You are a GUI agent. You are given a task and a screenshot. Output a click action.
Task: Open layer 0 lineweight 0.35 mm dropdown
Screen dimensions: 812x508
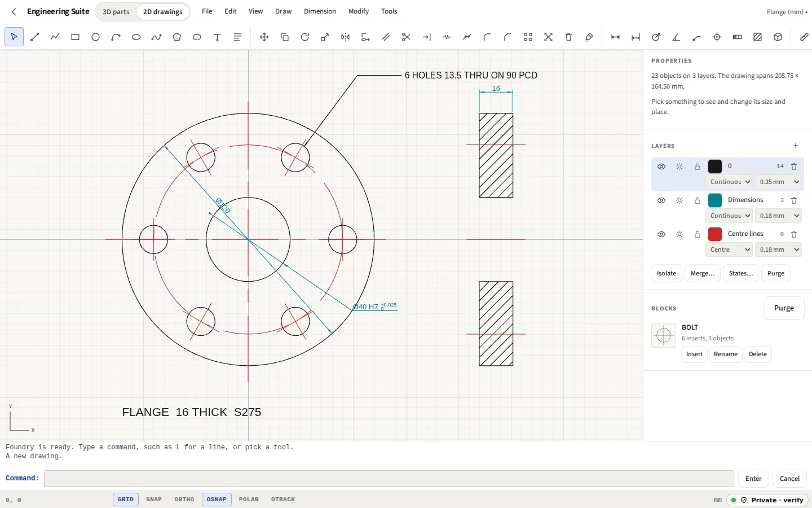click(778, 182)
